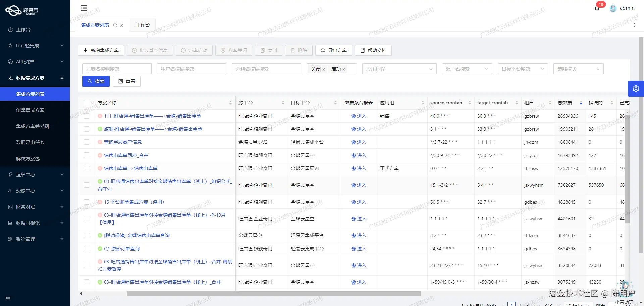Click the 租户名模糊搜索 input field

point(191,69)
